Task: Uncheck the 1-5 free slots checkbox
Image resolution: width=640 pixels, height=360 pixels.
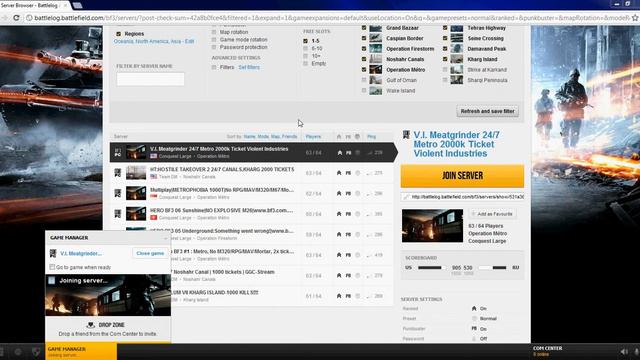Action: (305, 41)
